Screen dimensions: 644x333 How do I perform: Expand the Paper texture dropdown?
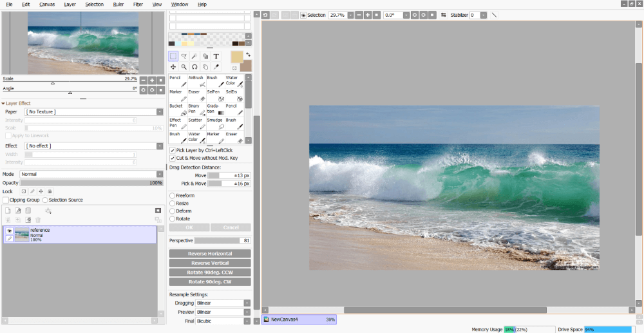click(x=94, y=112)
